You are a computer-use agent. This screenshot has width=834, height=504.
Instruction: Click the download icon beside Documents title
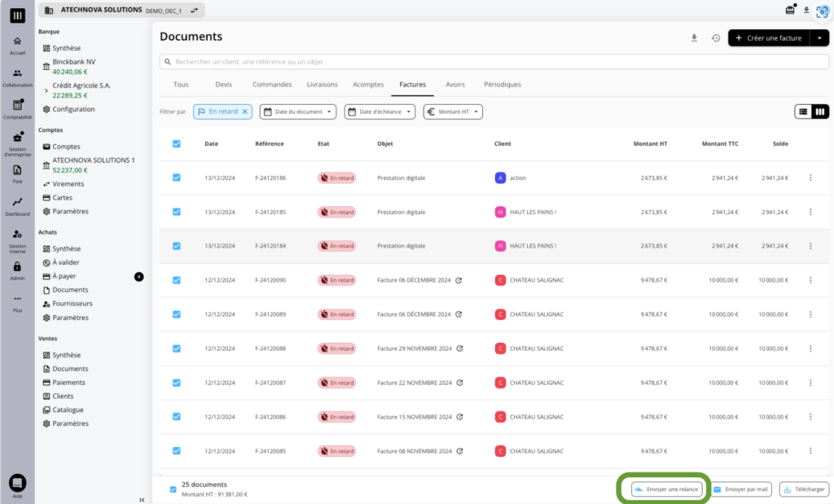(x=694, y=37)
